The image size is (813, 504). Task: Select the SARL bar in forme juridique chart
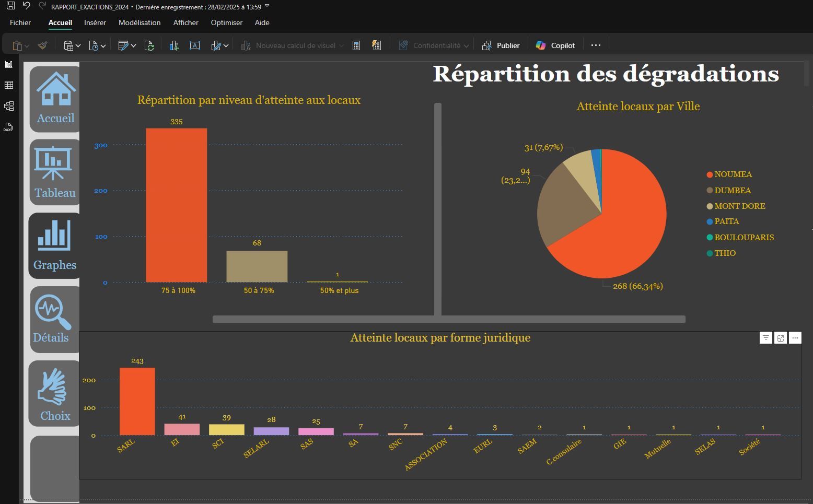(x=137, y=402)
